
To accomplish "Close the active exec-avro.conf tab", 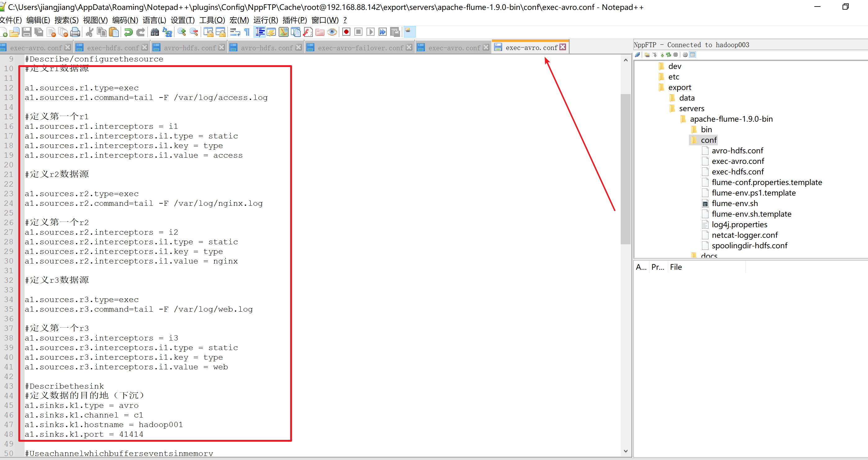I will coord(563,47).
